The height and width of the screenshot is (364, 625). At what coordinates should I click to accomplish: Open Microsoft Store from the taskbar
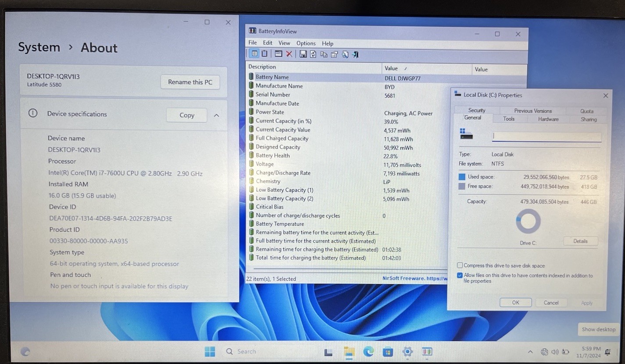tap(388, 352)
